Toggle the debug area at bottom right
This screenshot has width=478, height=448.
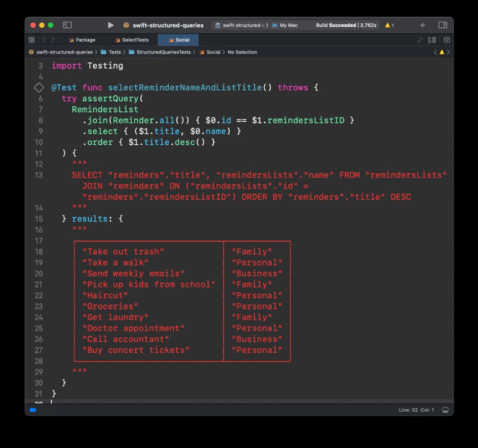(445, 410)
